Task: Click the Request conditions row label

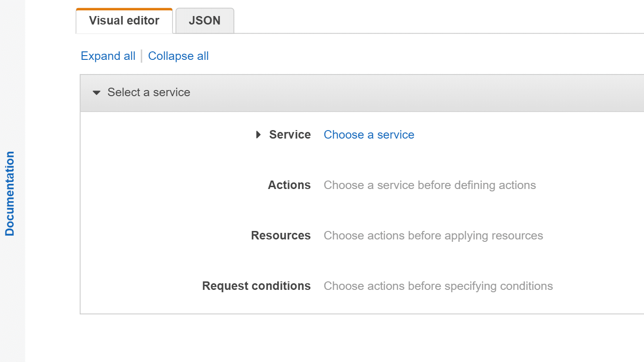Action: coord(256,286)
